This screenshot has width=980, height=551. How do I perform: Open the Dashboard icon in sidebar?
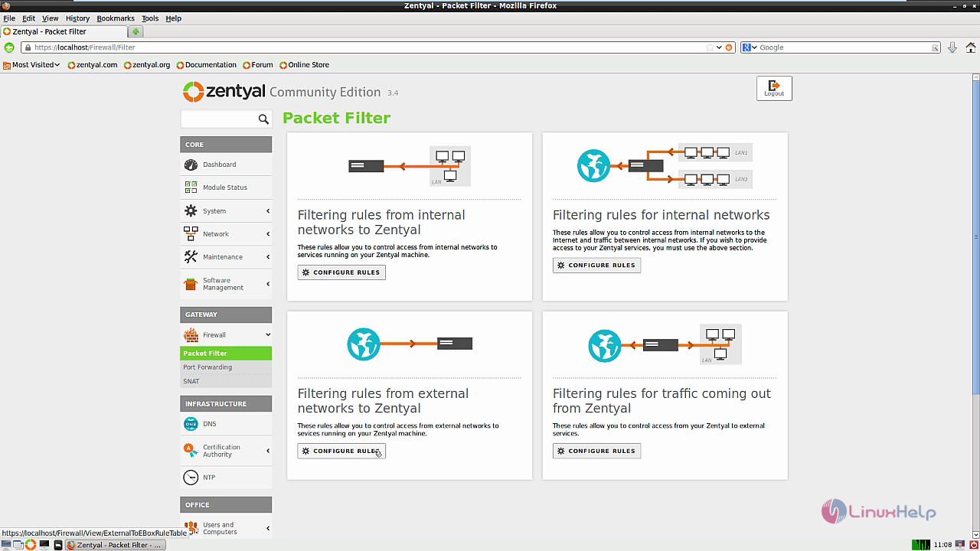(191, 165)
